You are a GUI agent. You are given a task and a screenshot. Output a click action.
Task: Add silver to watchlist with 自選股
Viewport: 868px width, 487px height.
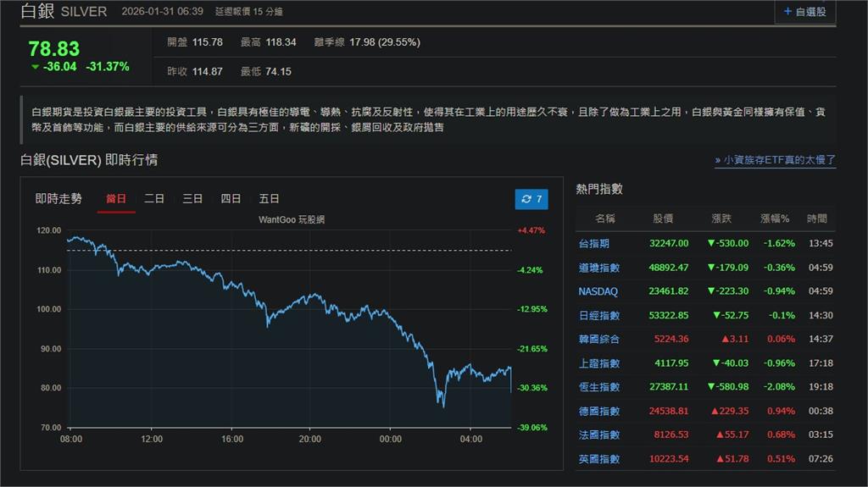805,12
